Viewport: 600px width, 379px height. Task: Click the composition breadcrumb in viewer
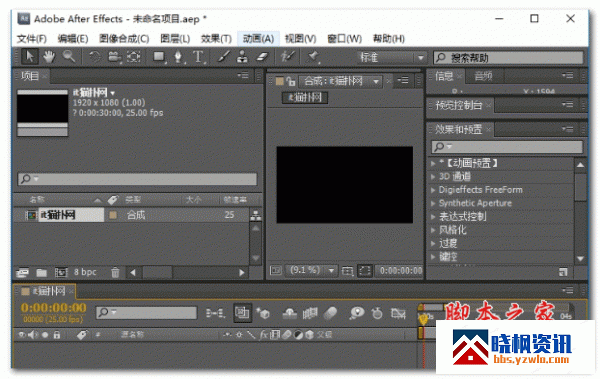pos(305,98)
